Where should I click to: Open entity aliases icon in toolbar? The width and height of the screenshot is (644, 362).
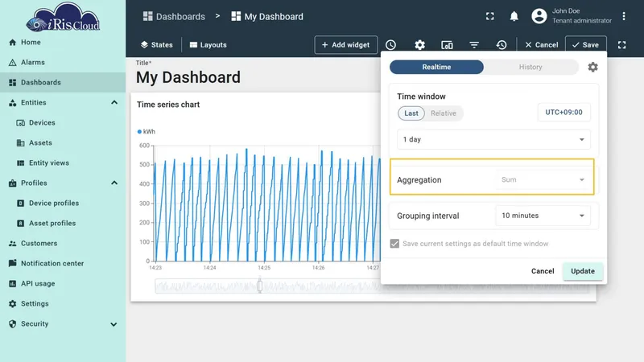(447, 45)
